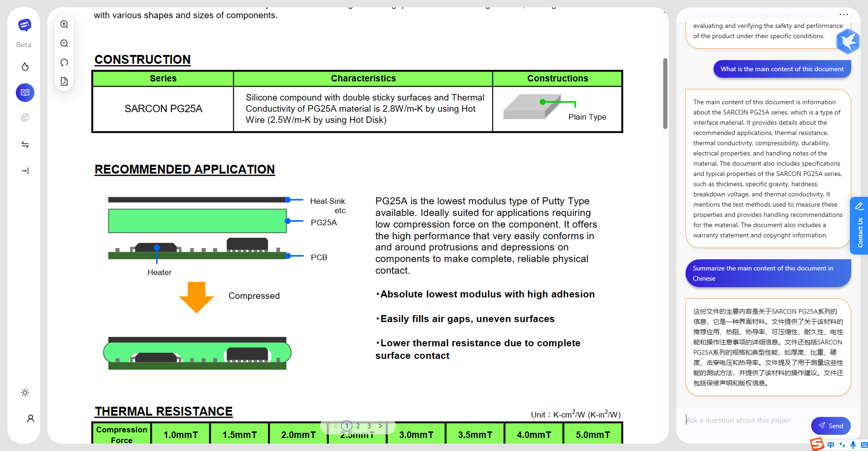Open the user account profile icon
Viewport: 868px width, 451px height.
(31, 418)
